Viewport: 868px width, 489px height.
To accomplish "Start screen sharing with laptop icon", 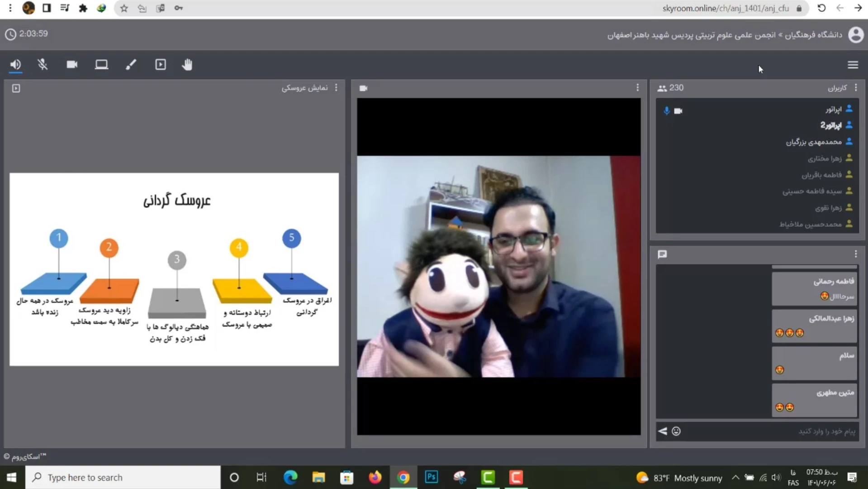I will (101, 65).
